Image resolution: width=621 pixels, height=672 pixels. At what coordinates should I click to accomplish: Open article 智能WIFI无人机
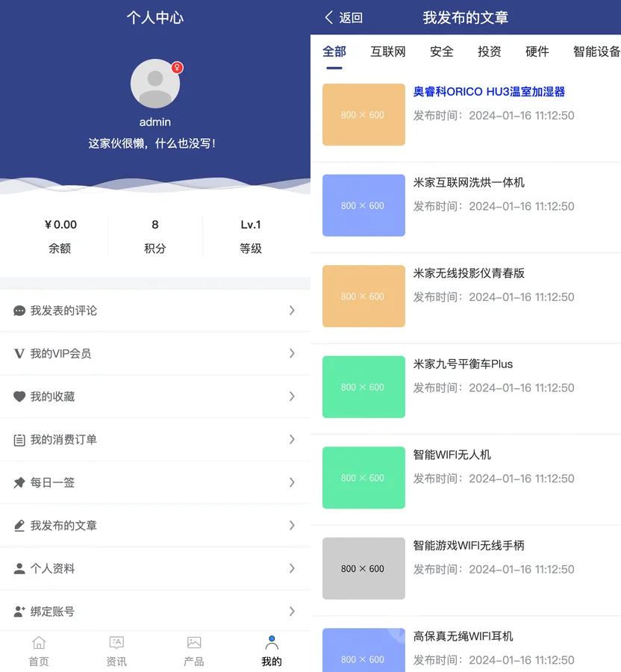tap(452, 455)
